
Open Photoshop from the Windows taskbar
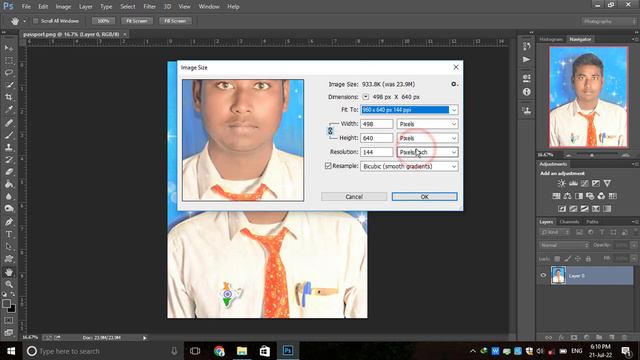(287, 351)
